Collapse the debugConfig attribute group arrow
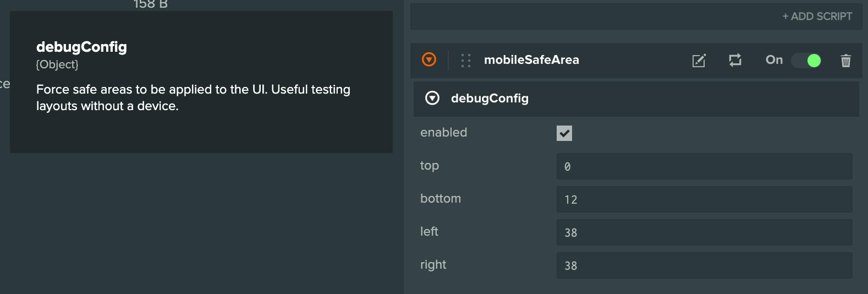This screenshot has height=294, width=868. (432, 98)
